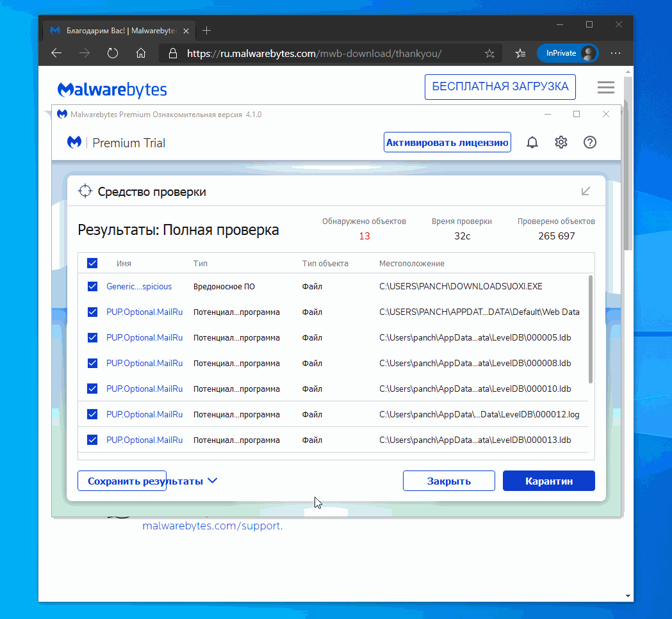Screen dimensions: 672x619
Task: Open PUP.Optional.MailRu link for 000012.log
Action: coord(144,414)
